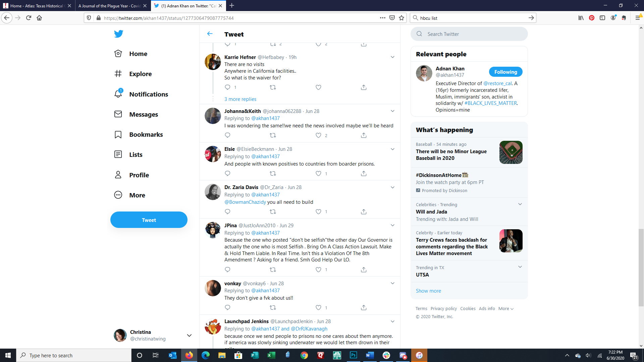Toggle the Following button for Adnan Khan
Viewport: 644px width, 362px height.
click(x=505, y=72)
